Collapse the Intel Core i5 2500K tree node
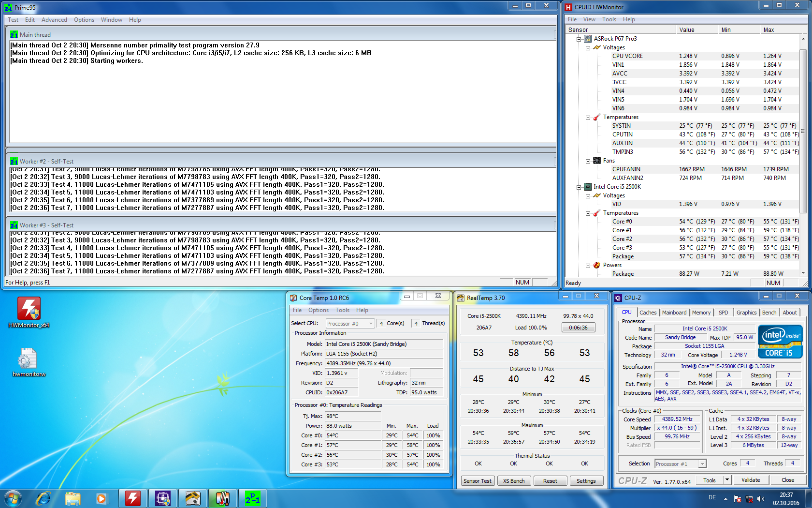The image size is (812, 508). 579,187
